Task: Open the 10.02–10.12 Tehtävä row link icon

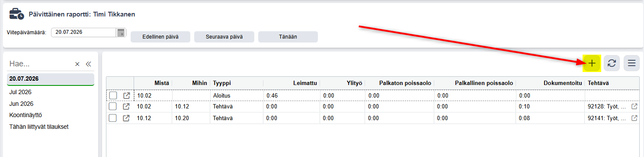Action: click(126, 106)
